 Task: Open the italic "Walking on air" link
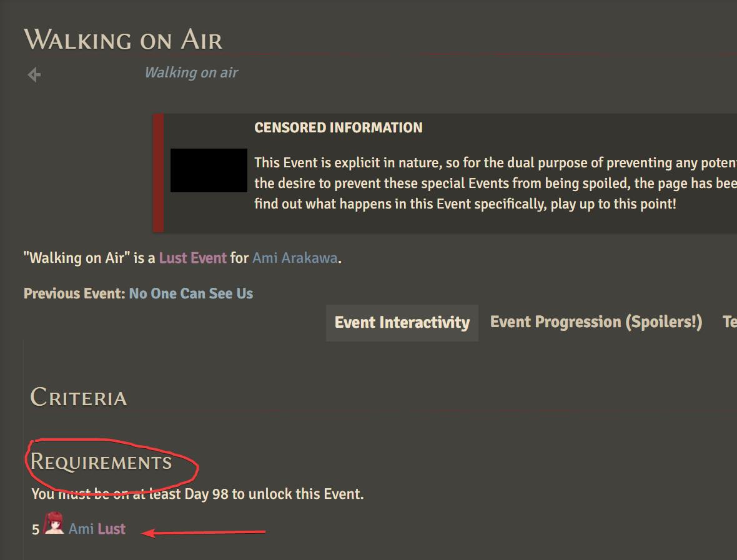(191, 72)
